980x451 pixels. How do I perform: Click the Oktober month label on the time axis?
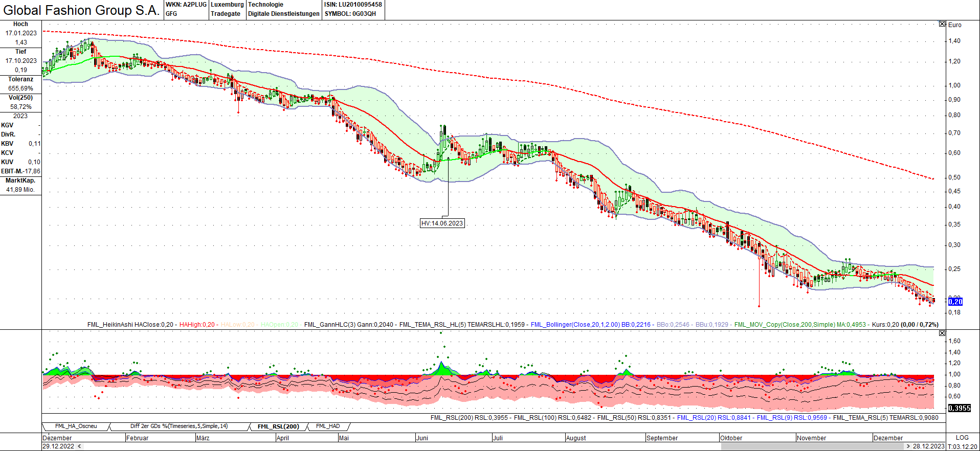[x=731, y=438]
